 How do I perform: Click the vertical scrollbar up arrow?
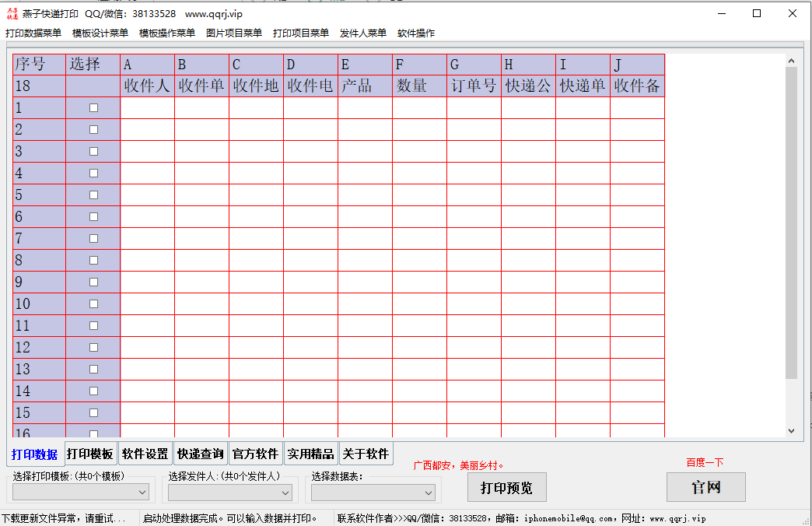coord(791,61)
